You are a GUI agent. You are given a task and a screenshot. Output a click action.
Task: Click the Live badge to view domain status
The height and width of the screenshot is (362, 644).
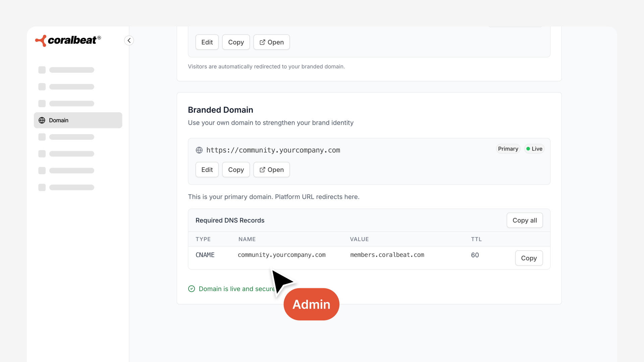point(534,148)
